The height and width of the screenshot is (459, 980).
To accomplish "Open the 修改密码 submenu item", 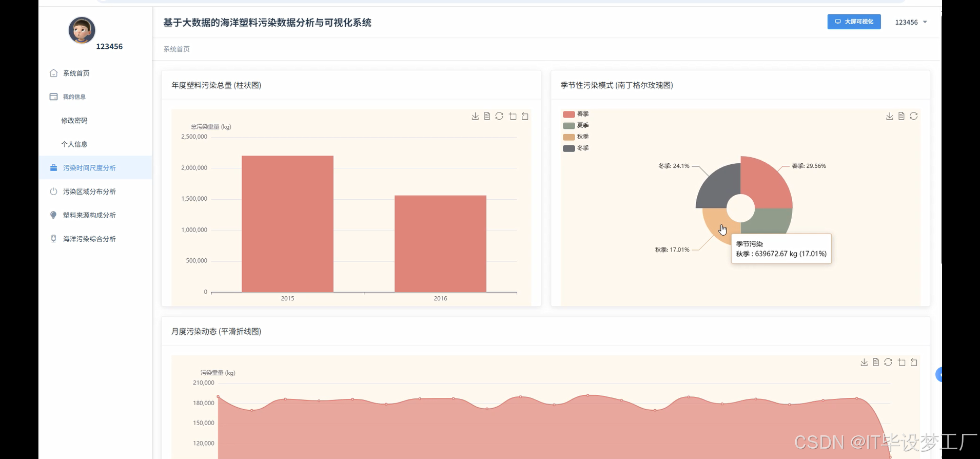I will [95, 120].
